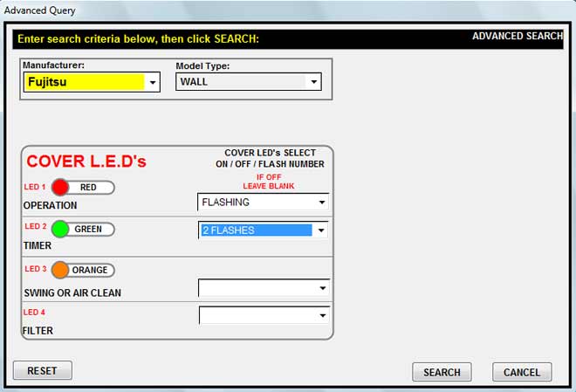The image size is (576, 392).
Task: Click the red LED 1 indicator circle
Action: [x=60, y=188]
